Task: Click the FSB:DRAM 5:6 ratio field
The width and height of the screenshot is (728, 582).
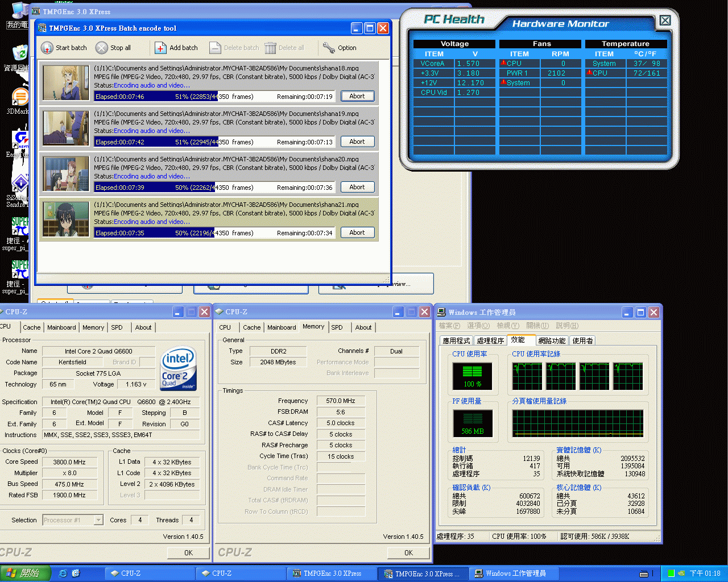Action: coord(341,412)
